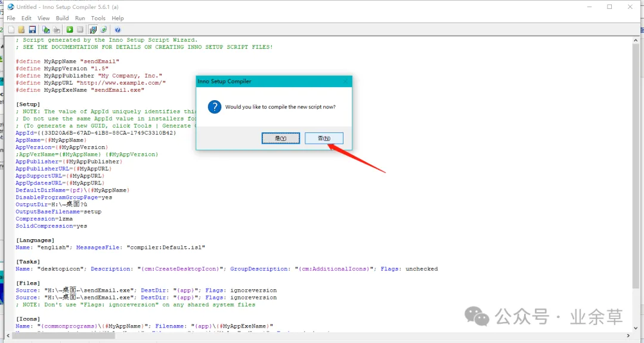Viewport: 644px width, 343px height.
Task: Open the File menu
Action: click(x=11, y=18)
